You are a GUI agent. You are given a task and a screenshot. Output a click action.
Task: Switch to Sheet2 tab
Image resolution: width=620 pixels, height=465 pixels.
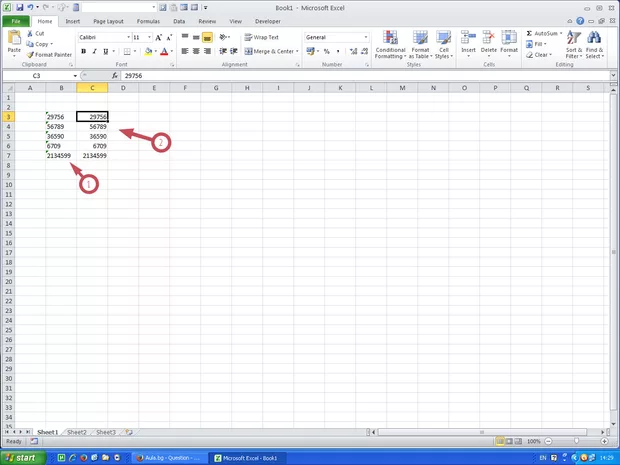[x=77, y=432]
